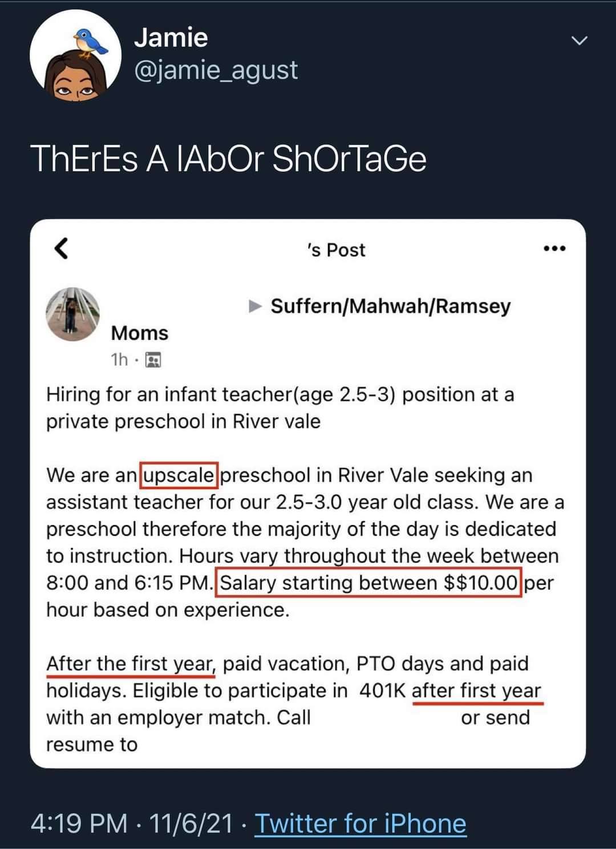The image size is (616, 849).
Task: Tap the back arrow in the post
Action: tap(62, 249)
